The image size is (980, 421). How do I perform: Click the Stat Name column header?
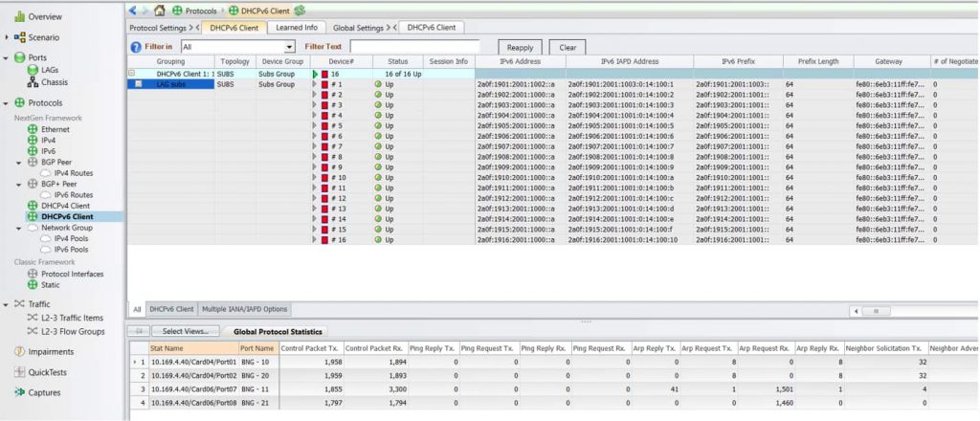pyautogui.click(x=193, y=348)
